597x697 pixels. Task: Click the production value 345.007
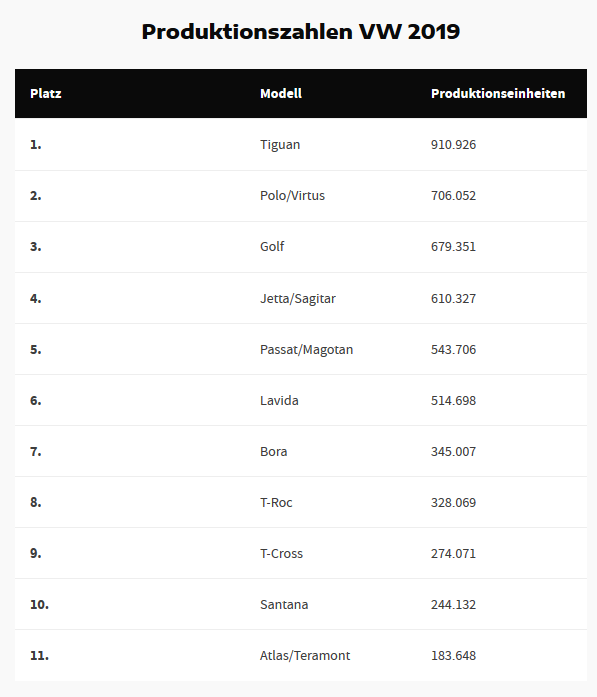[453, 452]
